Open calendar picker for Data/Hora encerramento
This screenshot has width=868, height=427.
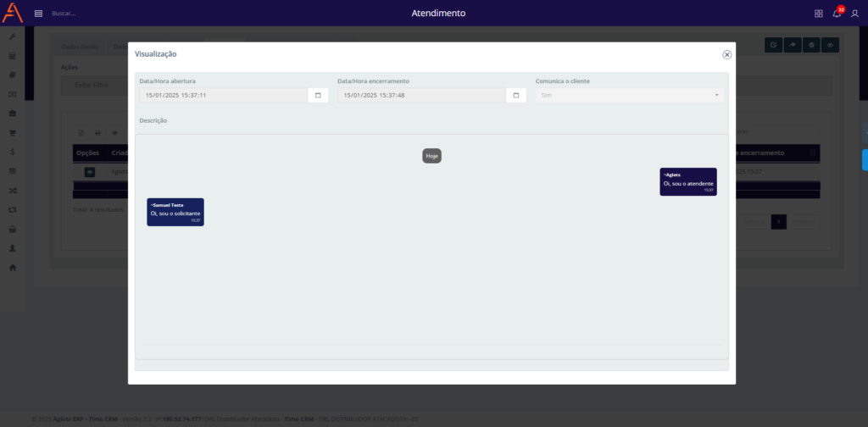click(516, 95)
